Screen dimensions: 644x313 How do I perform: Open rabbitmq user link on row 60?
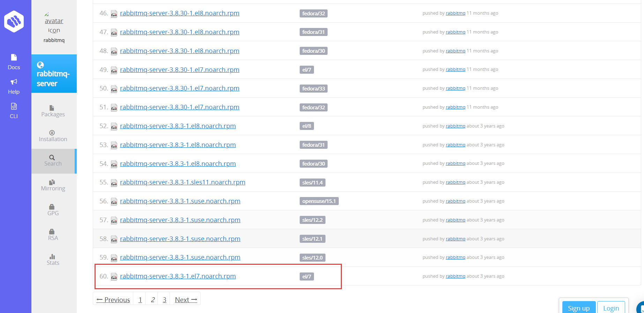tap(456, 276)
